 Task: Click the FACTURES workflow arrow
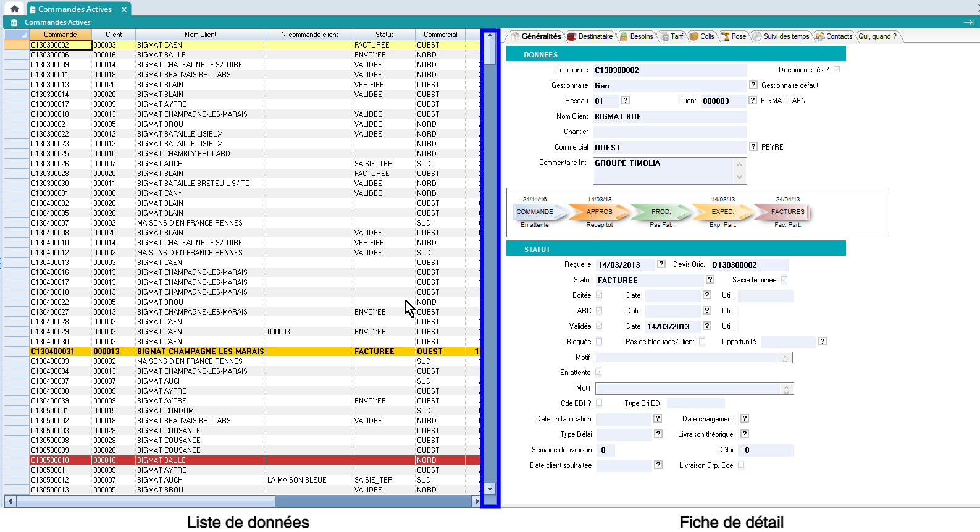tap(787, 212)
